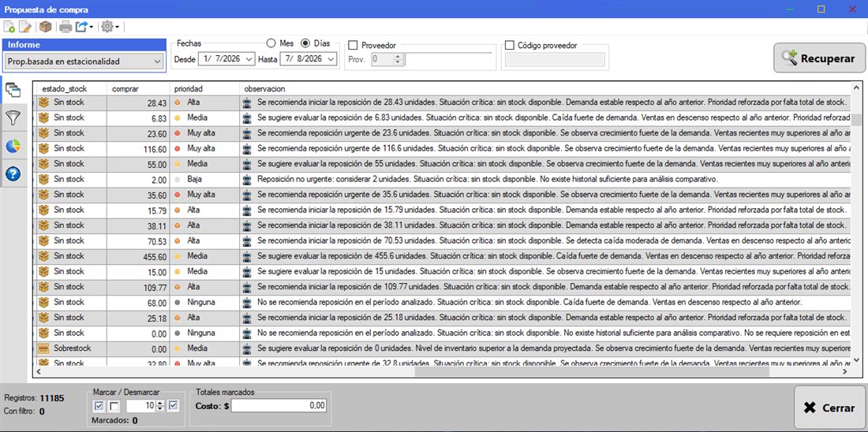Viewport: 868px width, 432px height.
Task: Click the box icon in the 116.60 row
Action: [x=43, y=148]
